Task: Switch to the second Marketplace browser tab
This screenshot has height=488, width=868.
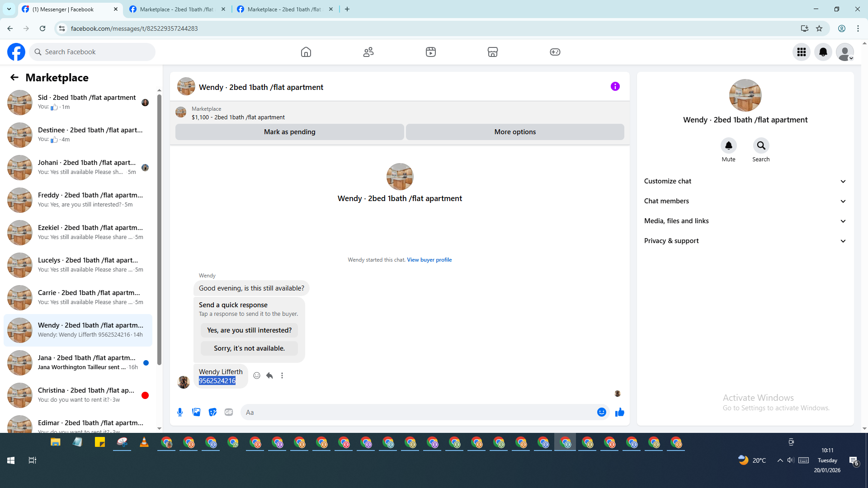Action: (x=177, y=9)
